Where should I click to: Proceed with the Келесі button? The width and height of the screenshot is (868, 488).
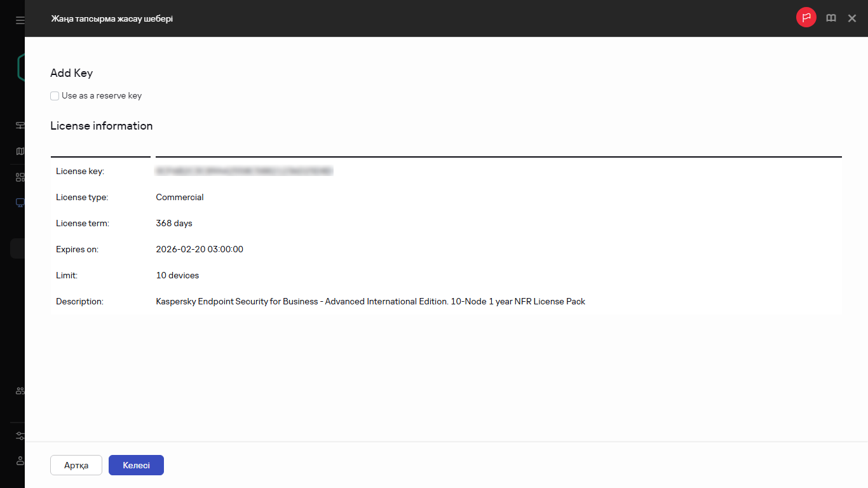tap(136, 465)
